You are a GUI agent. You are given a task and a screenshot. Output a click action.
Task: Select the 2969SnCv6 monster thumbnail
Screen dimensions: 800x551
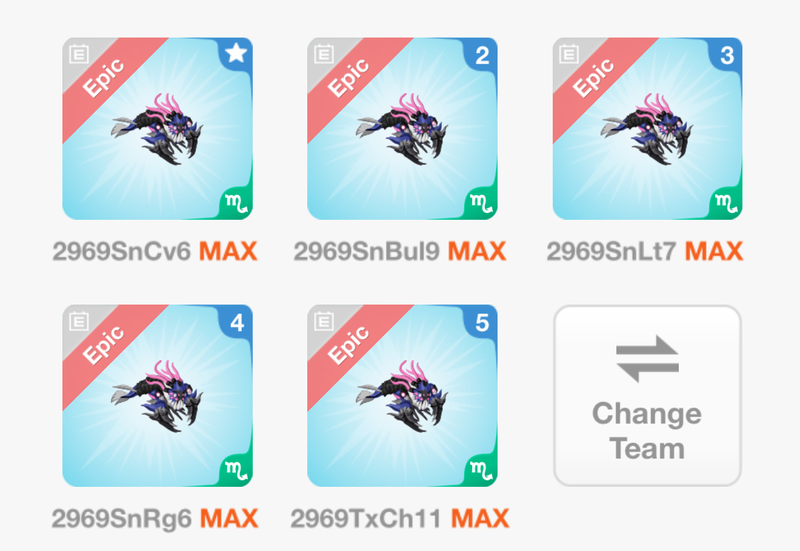click(x=157, y=129)
